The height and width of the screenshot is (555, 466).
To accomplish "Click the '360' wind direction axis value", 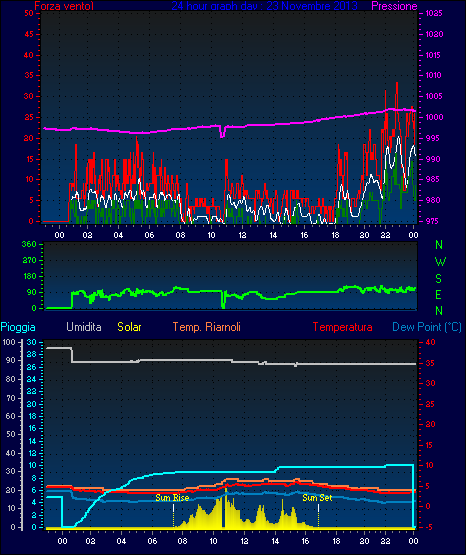I will click(29, 244).
